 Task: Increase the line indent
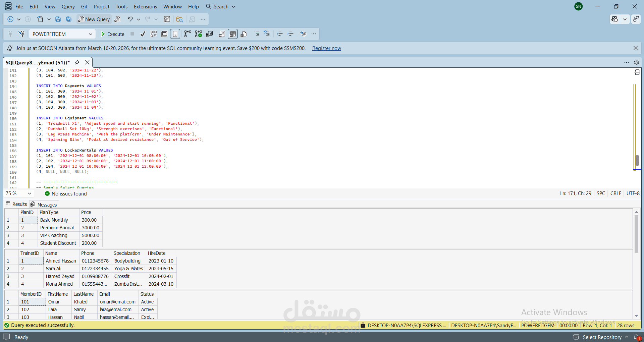290,34
